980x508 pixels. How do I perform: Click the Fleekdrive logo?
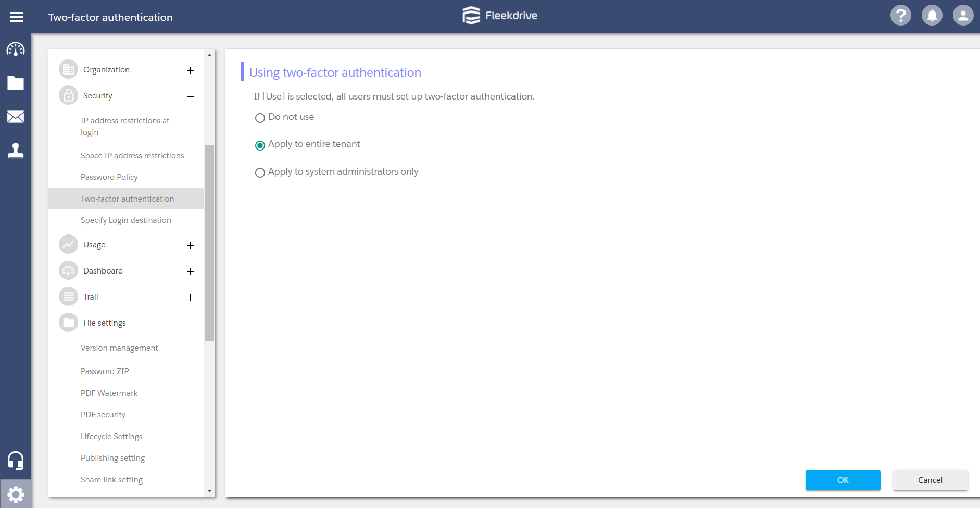pos(500,15)
